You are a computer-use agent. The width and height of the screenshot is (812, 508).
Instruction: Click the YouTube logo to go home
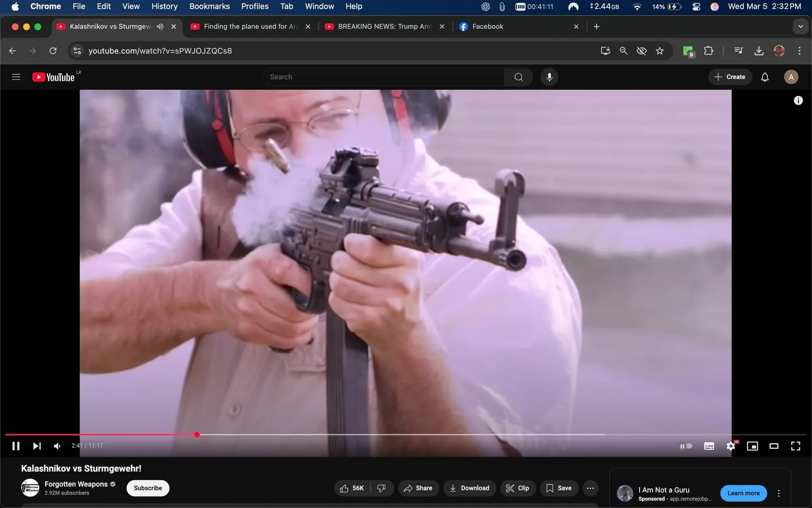[x=53, y=77]
